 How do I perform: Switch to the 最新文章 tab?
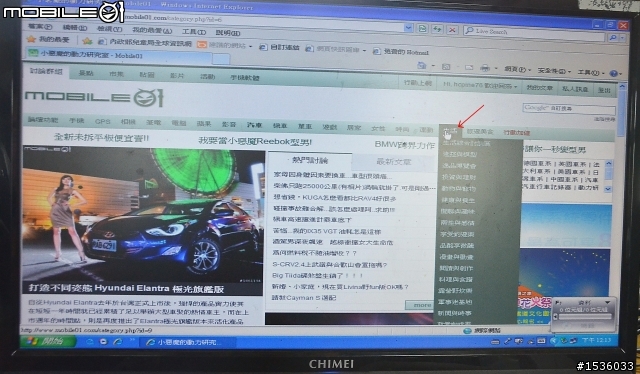point(393,162)
